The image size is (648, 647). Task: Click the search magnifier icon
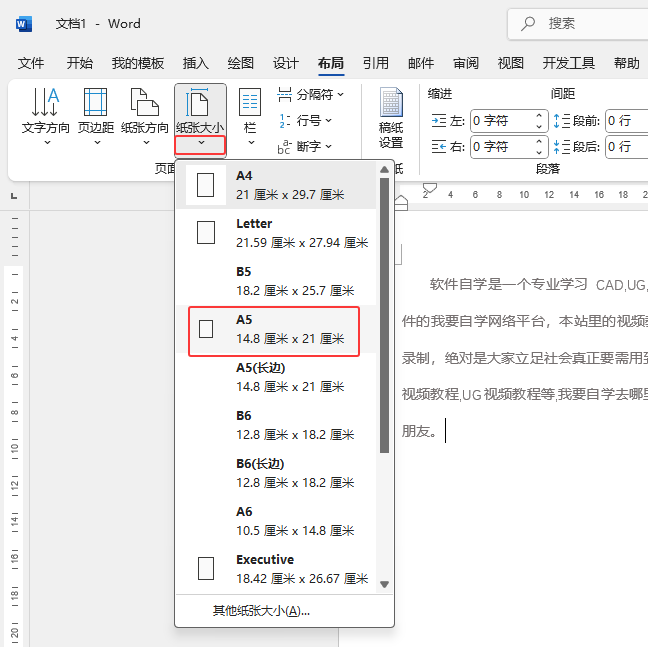coord(528,24)
